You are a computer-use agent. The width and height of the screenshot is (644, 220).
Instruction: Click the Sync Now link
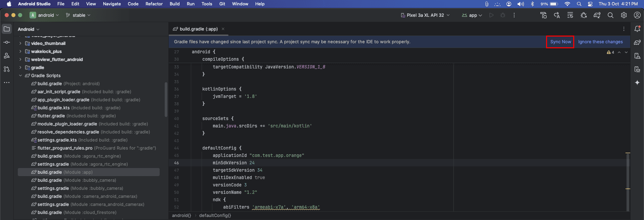560,42
